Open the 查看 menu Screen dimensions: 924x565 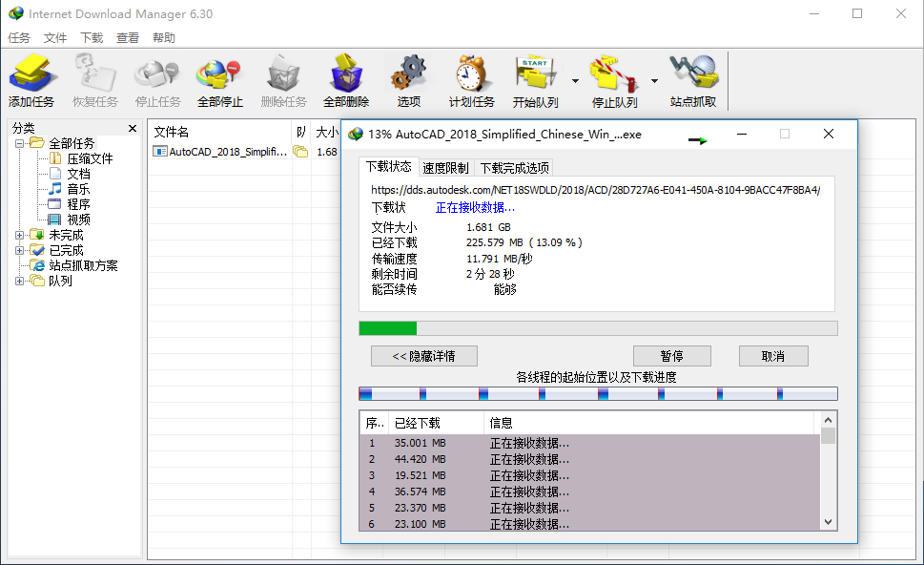point(127,38)
